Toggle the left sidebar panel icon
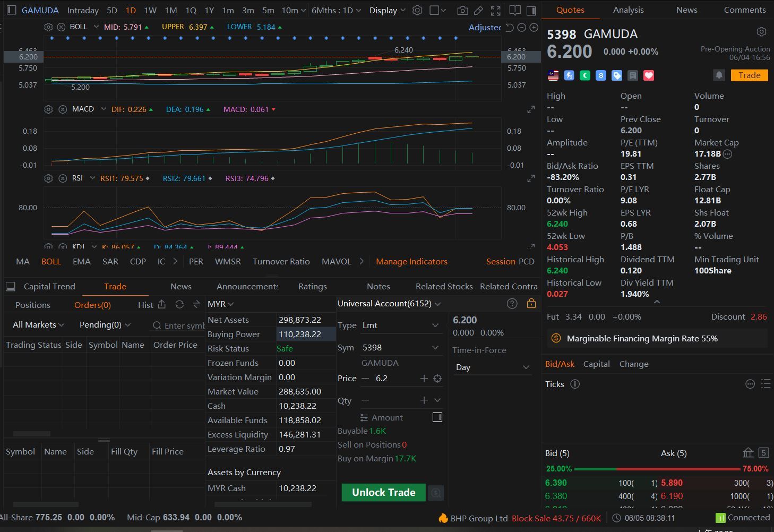 12,10
